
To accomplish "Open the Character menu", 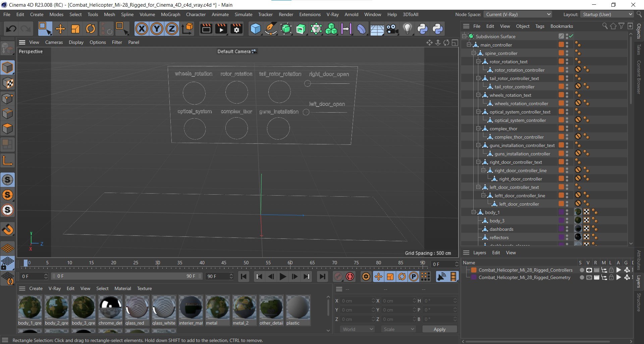I will [x=196, y=14].
